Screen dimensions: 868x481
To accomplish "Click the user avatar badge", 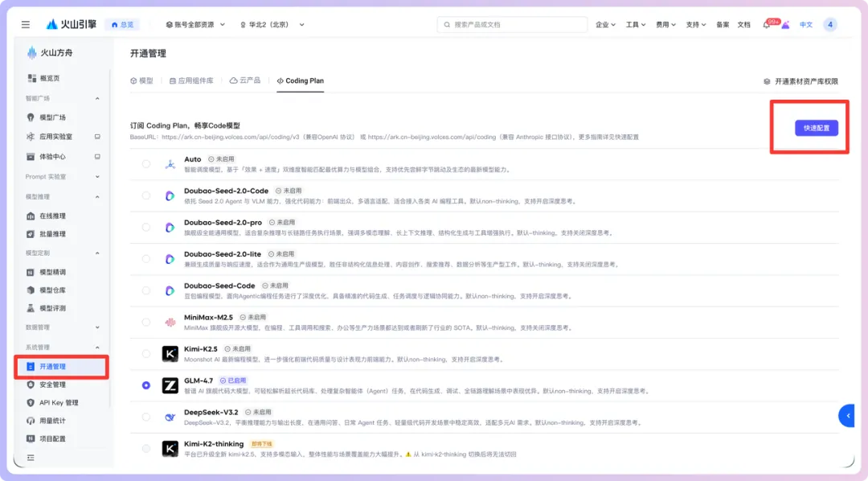I will (x=829, y=25).
